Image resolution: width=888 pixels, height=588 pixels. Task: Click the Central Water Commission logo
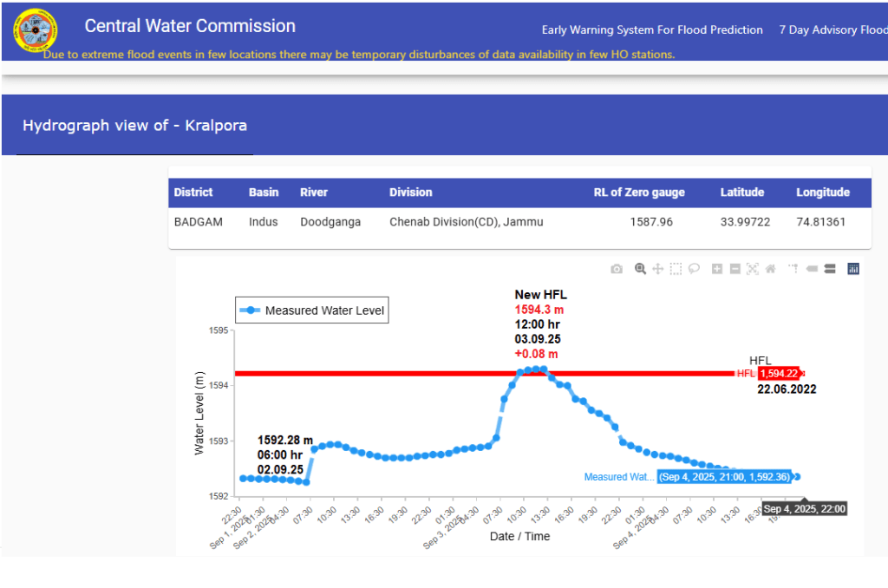pos(35,30)
